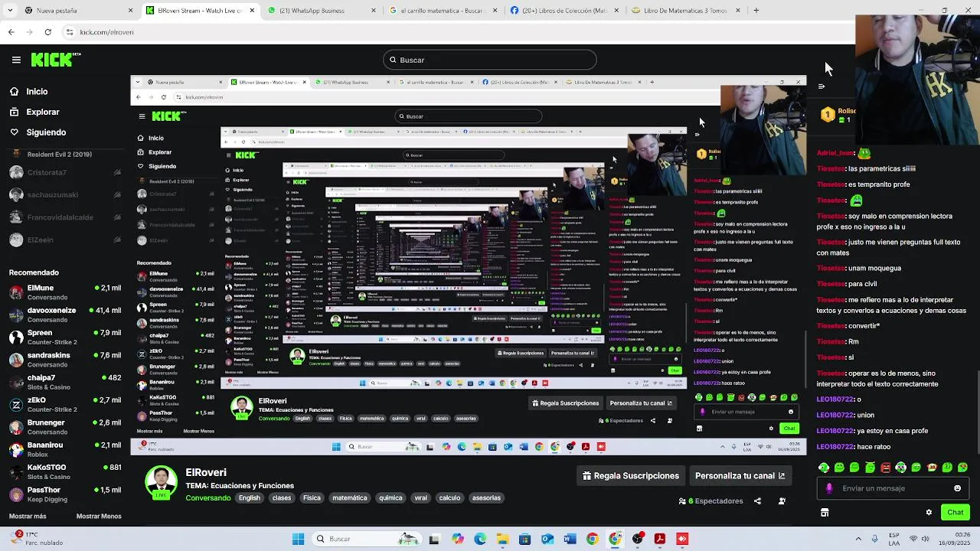Open Microsoft Edge from the taskbar
980x551 pixels.
coord(480,539)
